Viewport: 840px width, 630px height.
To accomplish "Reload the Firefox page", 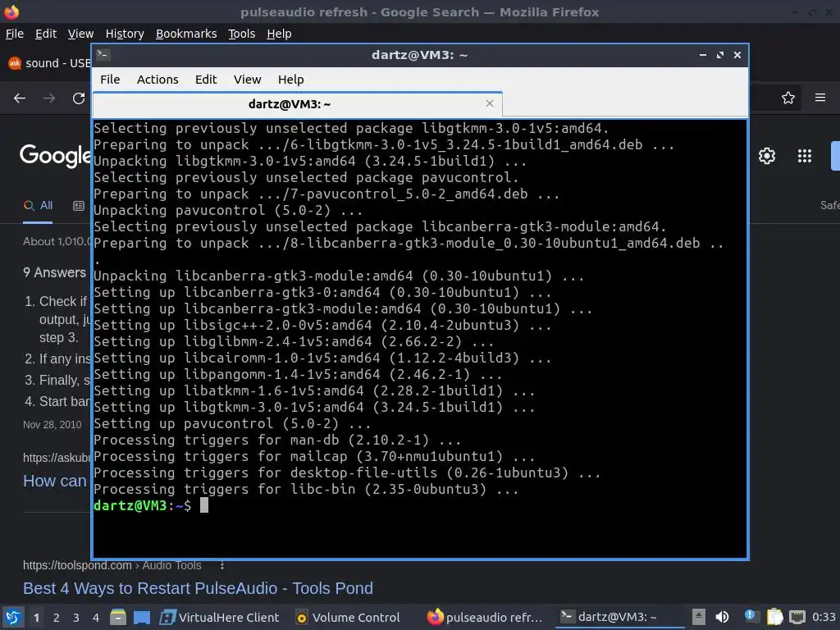I will point(79,98).
